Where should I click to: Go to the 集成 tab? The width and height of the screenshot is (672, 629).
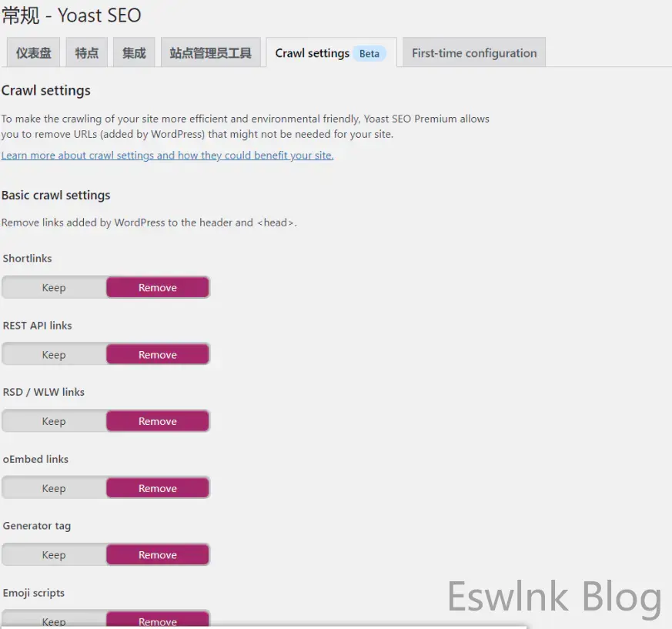point(134,53)
